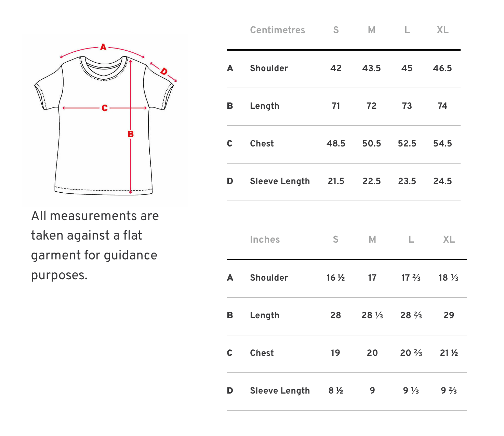Click the Chest row label in Centimetres table
The height and width of the screenshot is (436, 504).
coord(262,144)
